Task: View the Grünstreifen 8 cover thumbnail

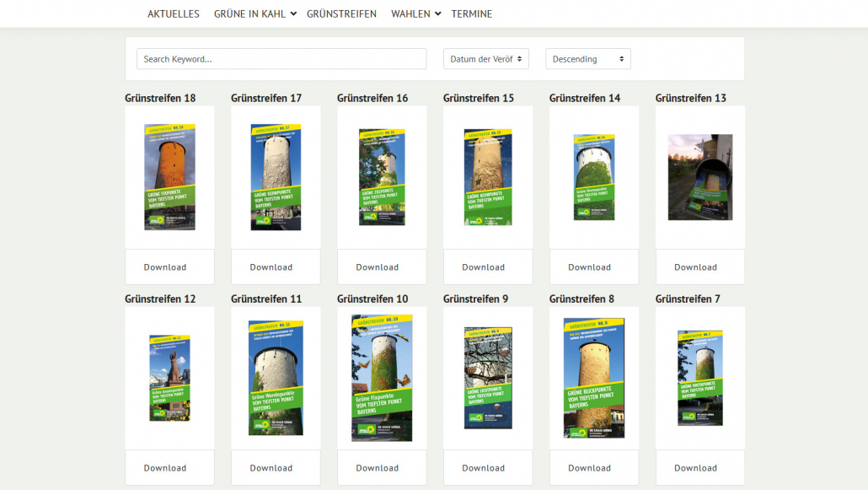Action: [x=594, y=378]
